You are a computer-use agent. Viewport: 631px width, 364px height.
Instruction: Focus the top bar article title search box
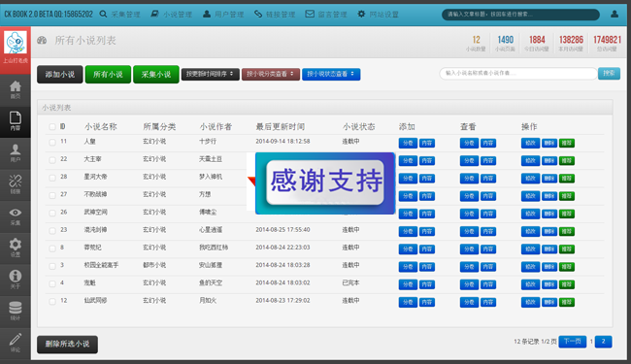point(520,15)
